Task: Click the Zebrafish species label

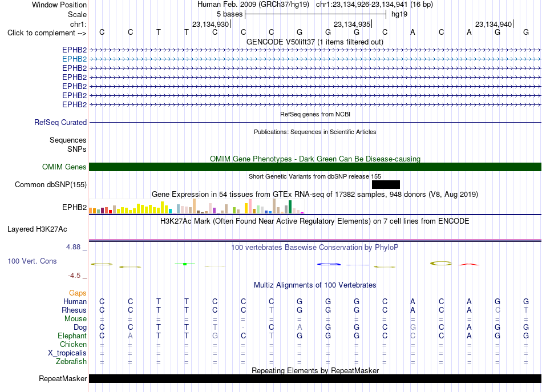Action: (x=71, y=361)
